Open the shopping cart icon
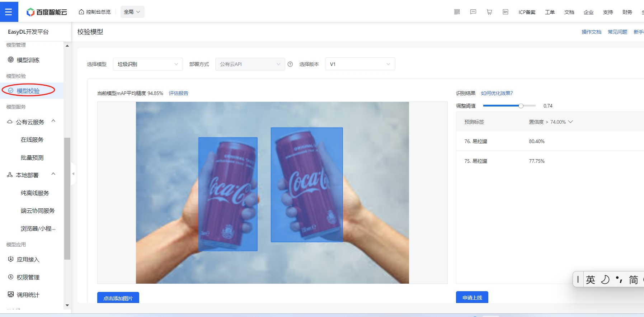The height and width of the screenshot is (317, 644). point(489,12)
